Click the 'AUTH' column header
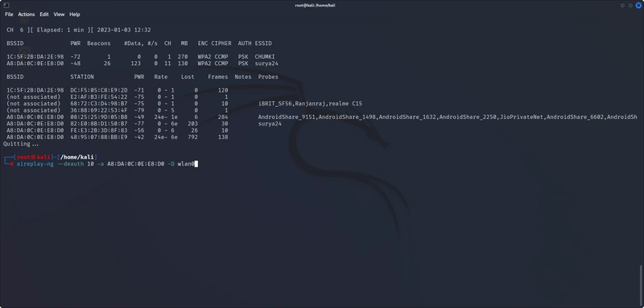This screenshot has height=308, width=644. click(245, 43)
